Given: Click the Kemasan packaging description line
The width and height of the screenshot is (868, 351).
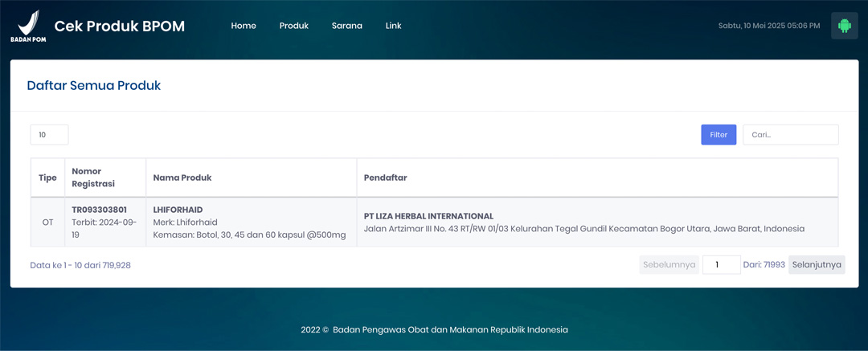Looking at the screenshot, I should [x=250, y=235].
